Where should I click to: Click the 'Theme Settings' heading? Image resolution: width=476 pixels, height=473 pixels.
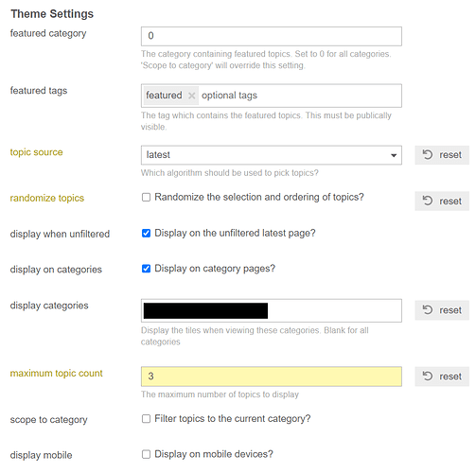[52, 14]
